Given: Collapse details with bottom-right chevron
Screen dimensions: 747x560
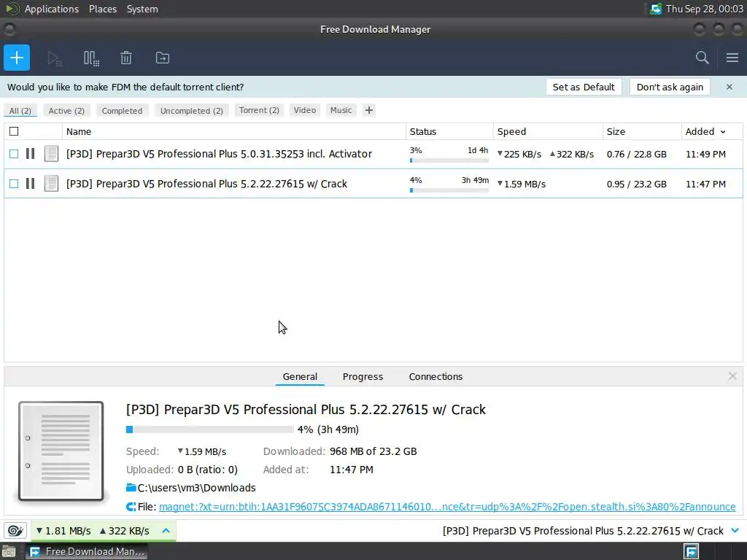Looking at the screenshot, I should tap(735, 531).
